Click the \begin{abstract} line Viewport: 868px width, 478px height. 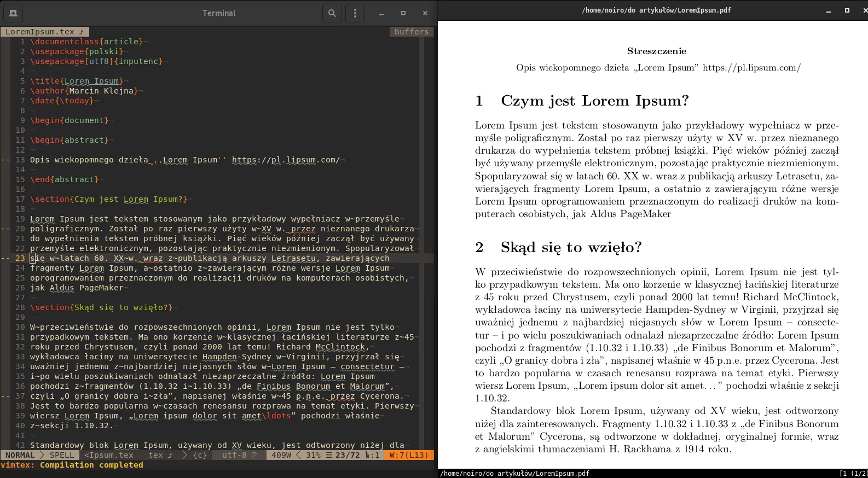[x=70, y=140]
